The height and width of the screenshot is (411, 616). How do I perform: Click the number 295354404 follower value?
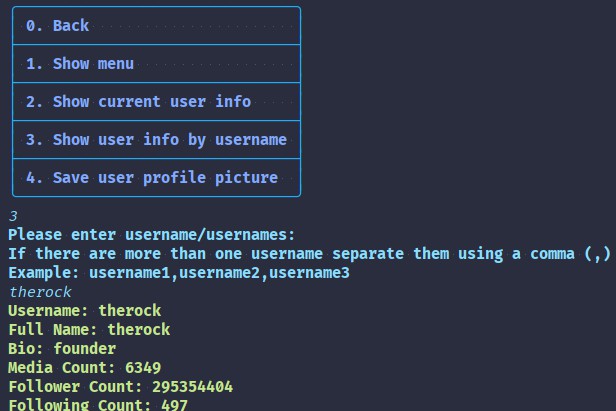(193, 387)
